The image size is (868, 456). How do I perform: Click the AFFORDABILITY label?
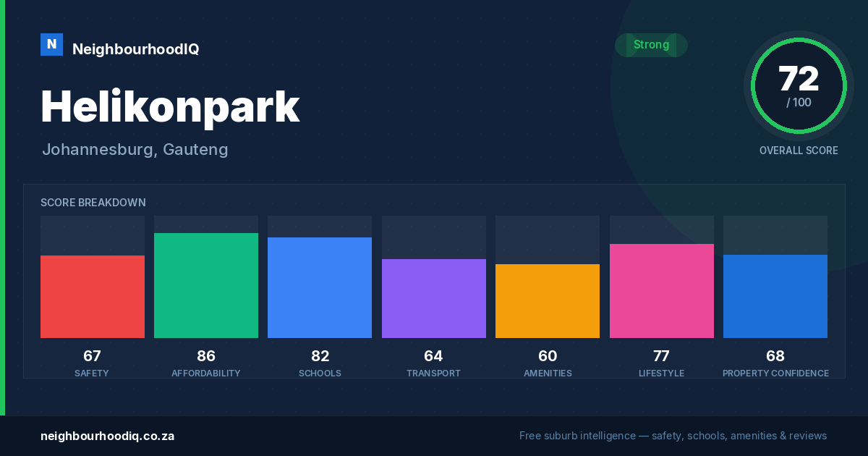(206, 373)
